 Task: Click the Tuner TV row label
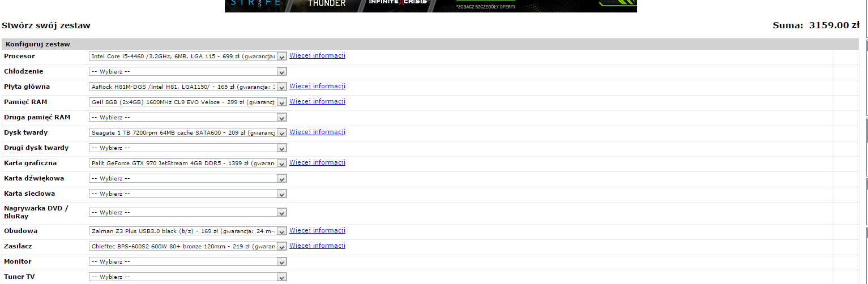coord(20,277)
